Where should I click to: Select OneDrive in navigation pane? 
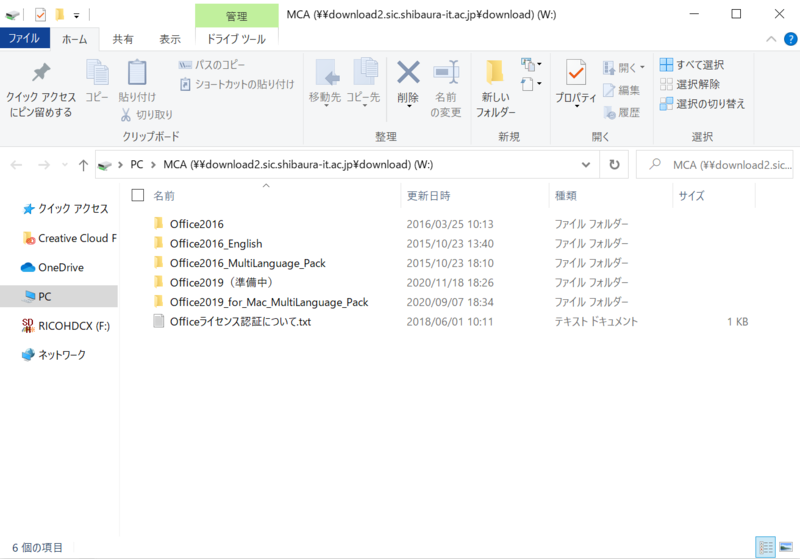[x=53, y=267]
